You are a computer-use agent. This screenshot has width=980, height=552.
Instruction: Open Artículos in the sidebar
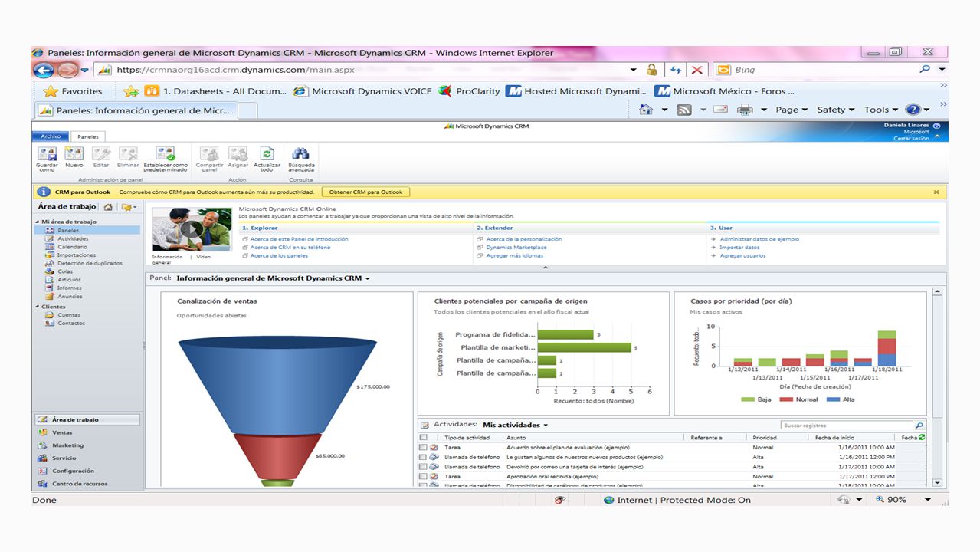pos(69,280)
